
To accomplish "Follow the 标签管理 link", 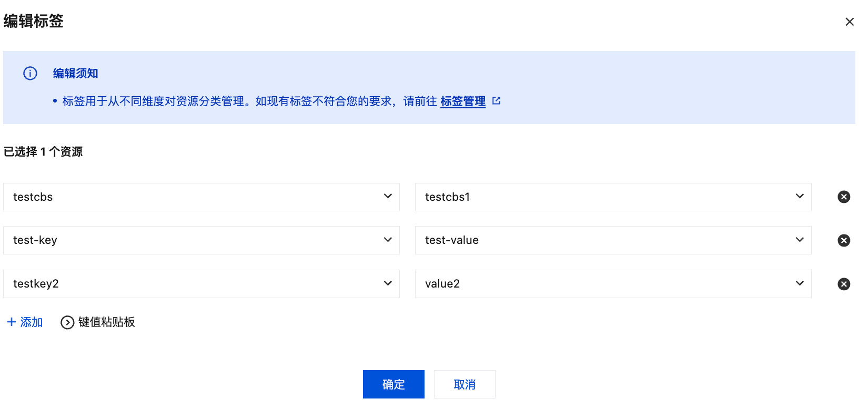I will [x=463, y=101].
